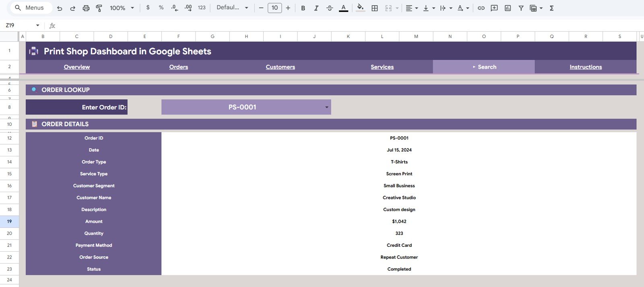Click the create filter icon
Viewport: 644px width, 287px height.
pos(521,8)
